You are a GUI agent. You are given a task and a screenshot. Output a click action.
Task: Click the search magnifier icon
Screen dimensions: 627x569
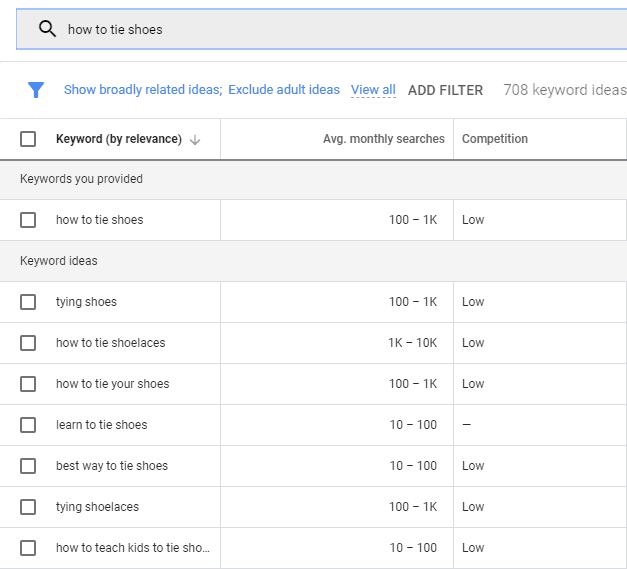pos(47,29)
